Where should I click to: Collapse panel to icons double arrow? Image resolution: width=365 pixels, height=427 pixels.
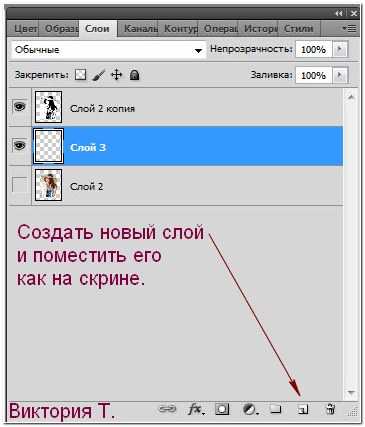[339, 14]
